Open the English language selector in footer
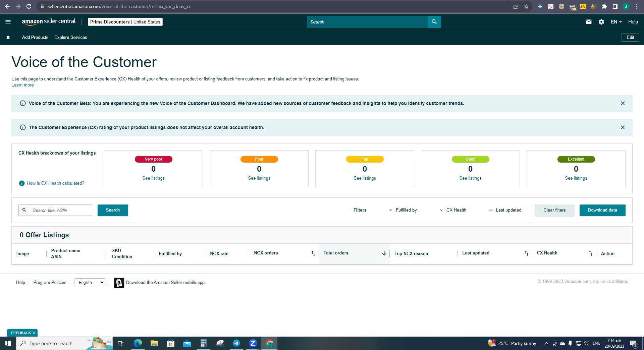 (x=90, y=283)
